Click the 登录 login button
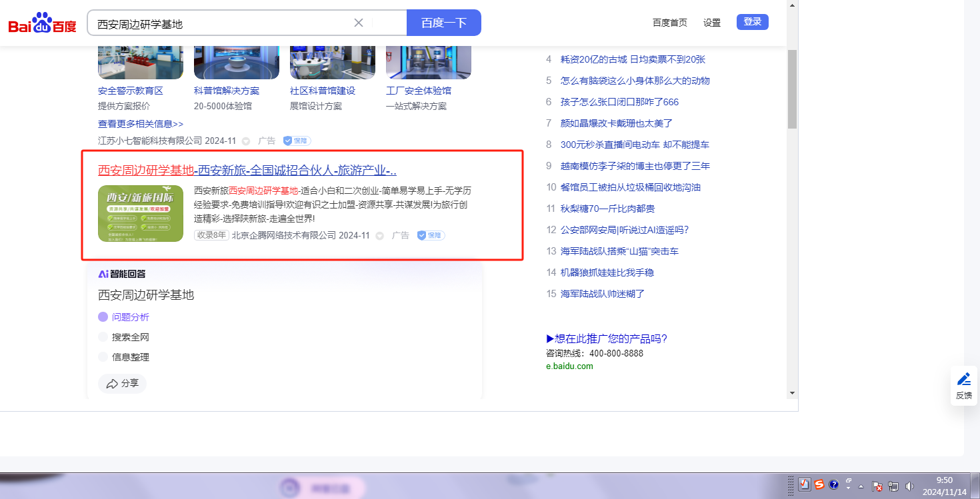 click(753, 22)
